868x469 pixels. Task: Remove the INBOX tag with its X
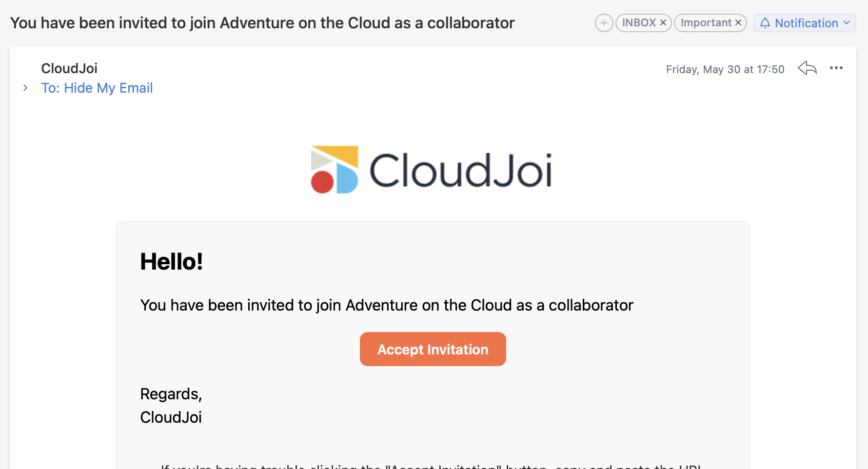pos(663,22)
